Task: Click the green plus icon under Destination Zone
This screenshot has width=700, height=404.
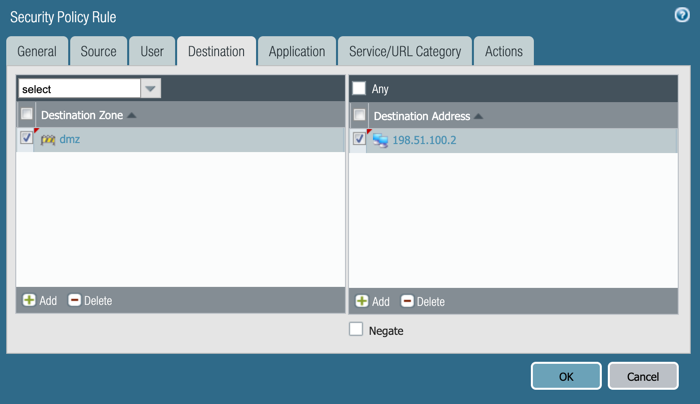Action: [x=29, y=300]
